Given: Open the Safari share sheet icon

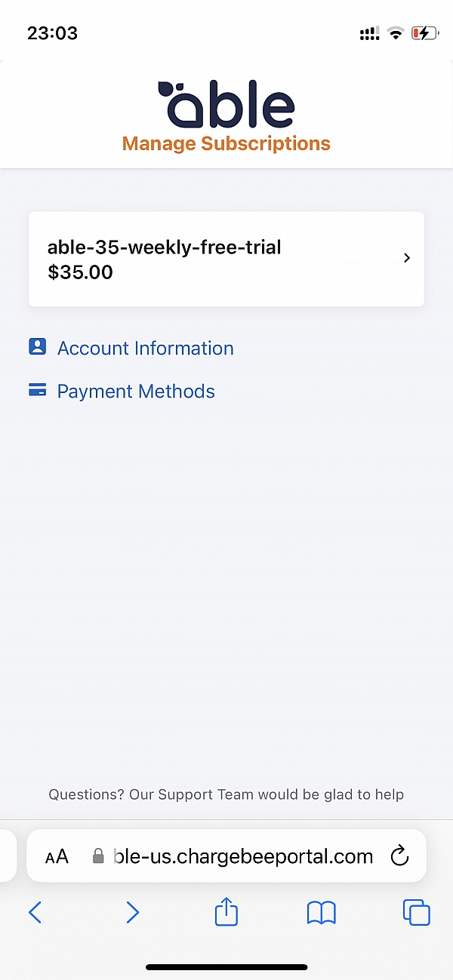Looking at the screenshot, I should pyautogui.click(x=226, y=912).
